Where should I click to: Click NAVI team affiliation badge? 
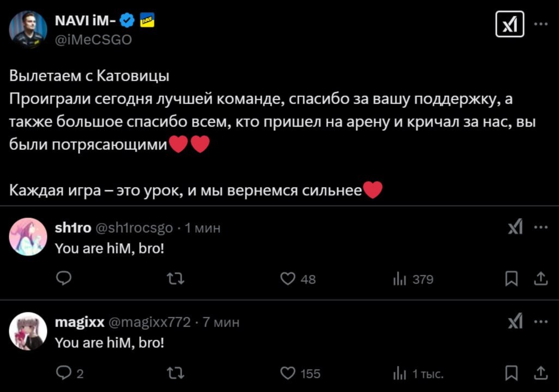tap(147, 21)
